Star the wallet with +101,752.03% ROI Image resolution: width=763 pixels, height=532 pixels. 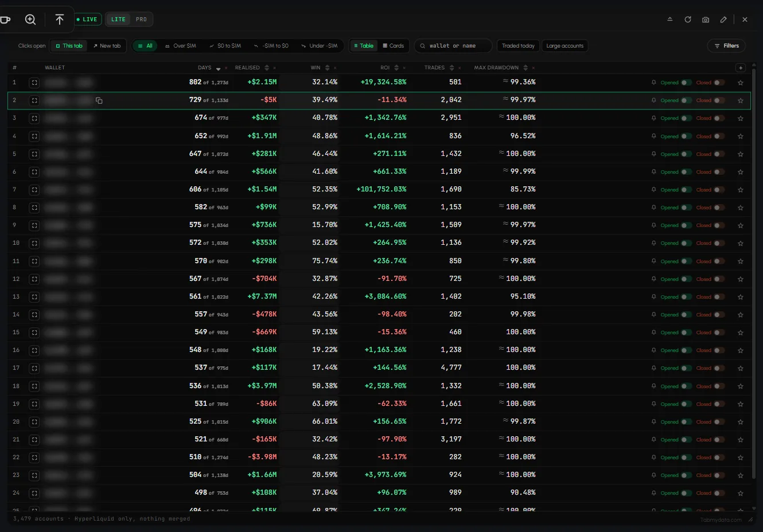741,190
